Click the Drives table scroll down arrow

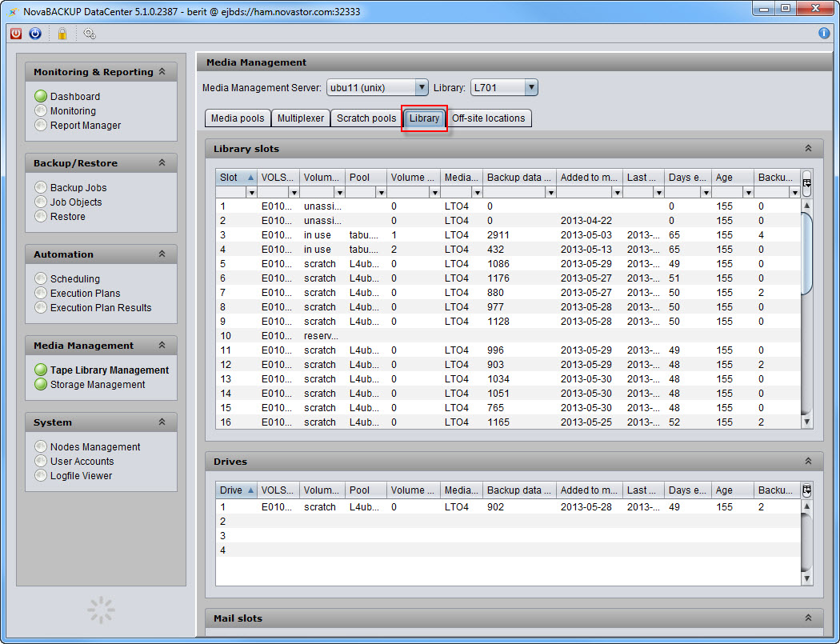click(x=806, y=578)
